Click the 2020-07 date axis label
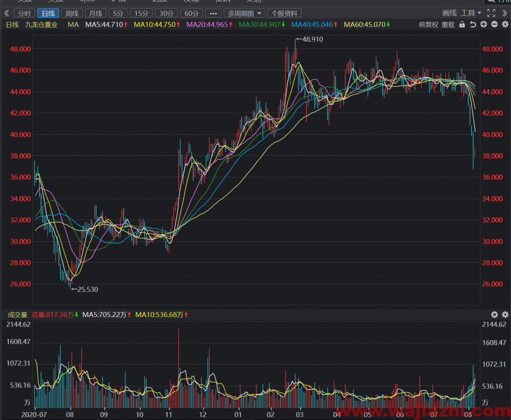 point(34,415)
